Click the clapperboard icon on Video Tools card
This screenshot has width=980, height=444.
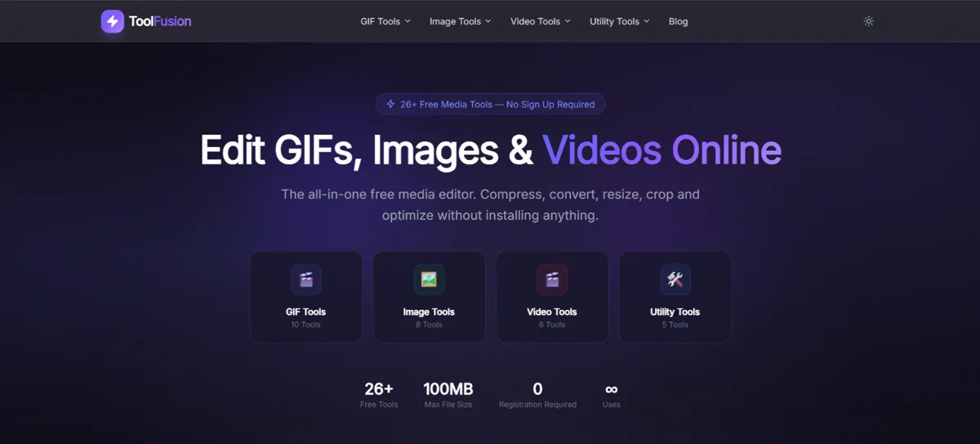coord(552,279)
